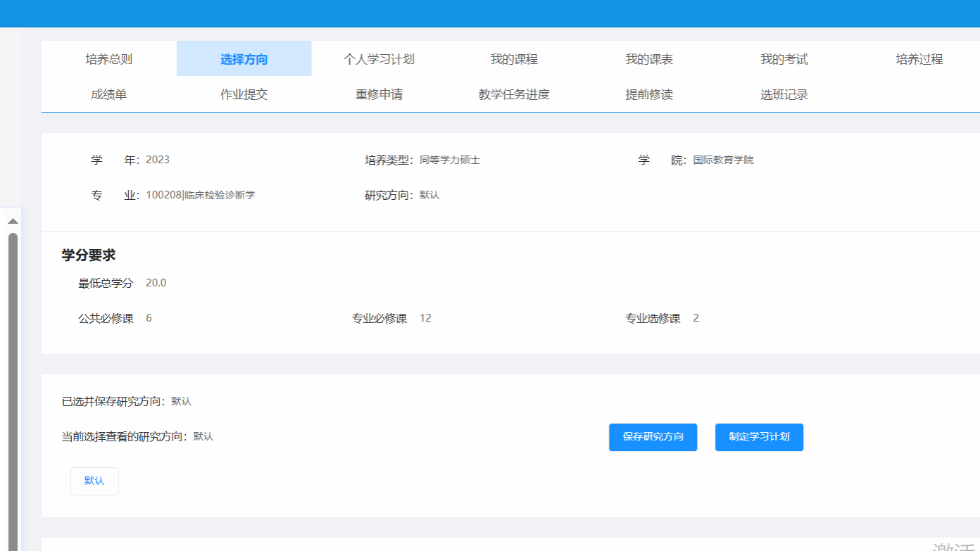View the 我的考试 tab
This screenshot has width=980, height=551.
784,59
